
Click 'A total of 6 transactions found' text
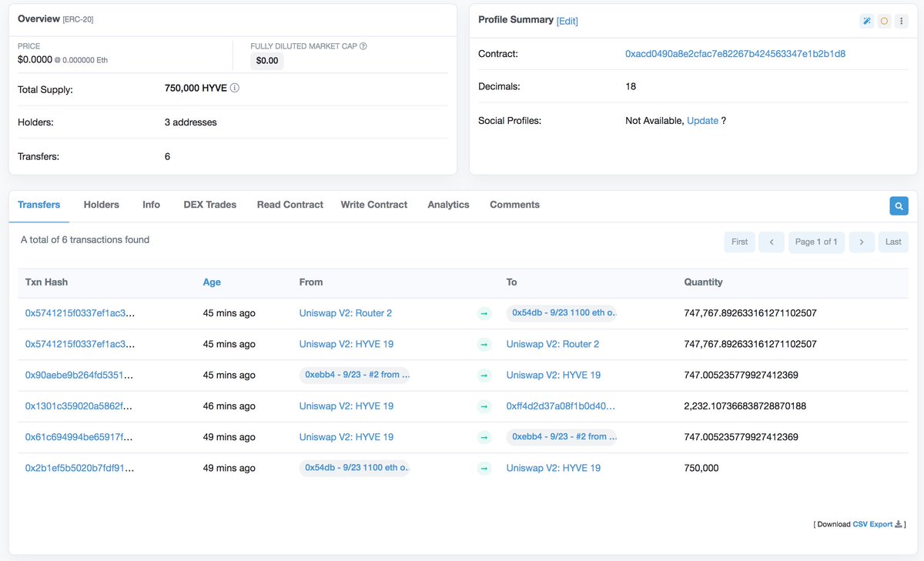[85, 239]
